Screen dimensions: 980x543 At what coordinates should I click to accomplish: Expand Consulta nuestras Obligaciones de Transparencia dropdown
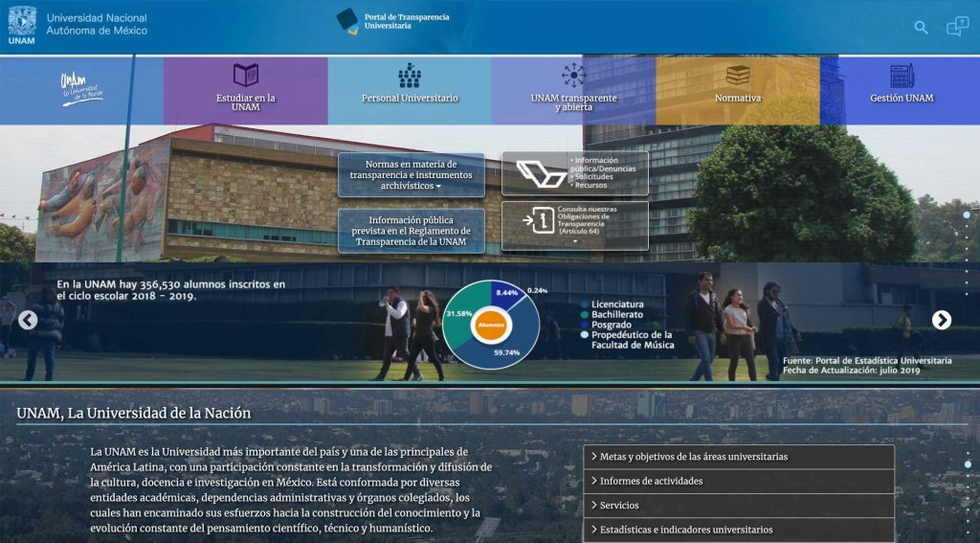pos(575,226)
